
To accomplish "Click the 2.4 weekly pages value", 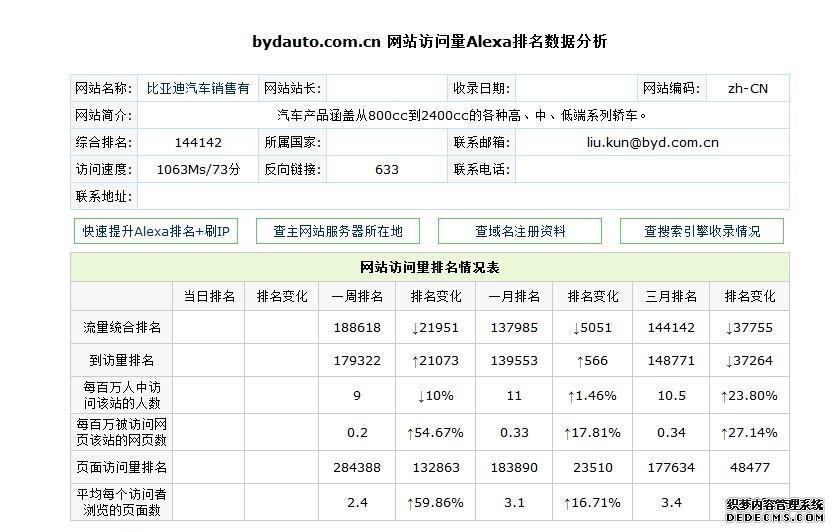I will 357,502.
